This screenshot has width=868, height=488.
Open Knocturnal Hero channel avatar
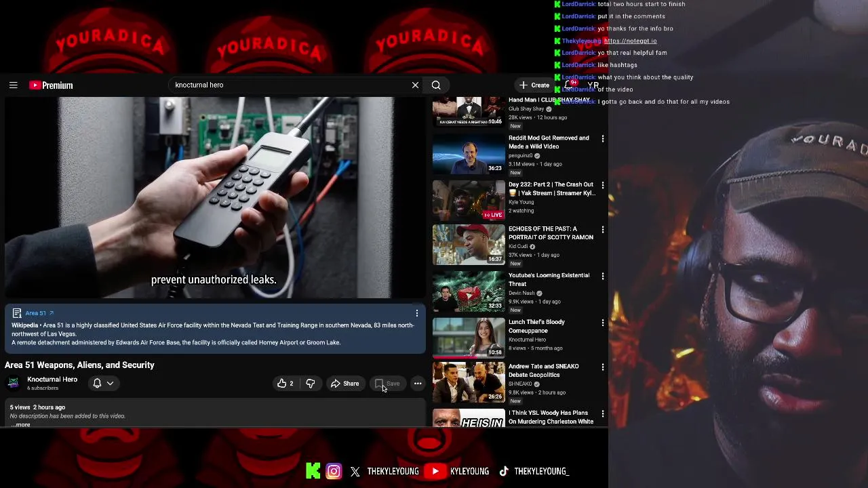click(13, 384)
